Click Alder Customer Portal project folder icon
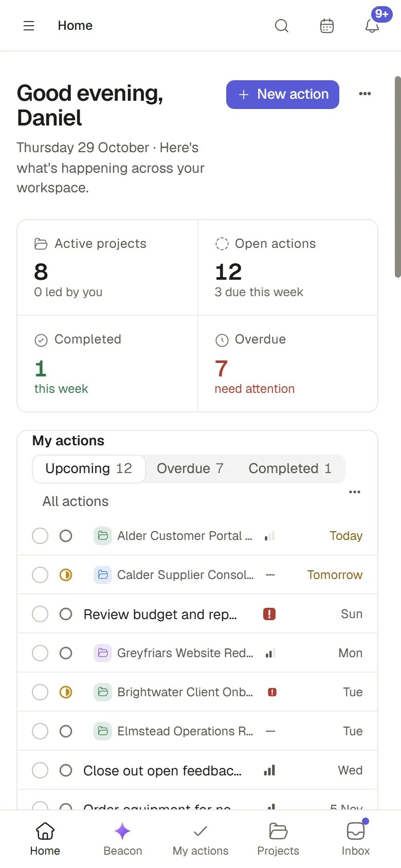This screenshot has height=868, width=401. click(103, 536)
